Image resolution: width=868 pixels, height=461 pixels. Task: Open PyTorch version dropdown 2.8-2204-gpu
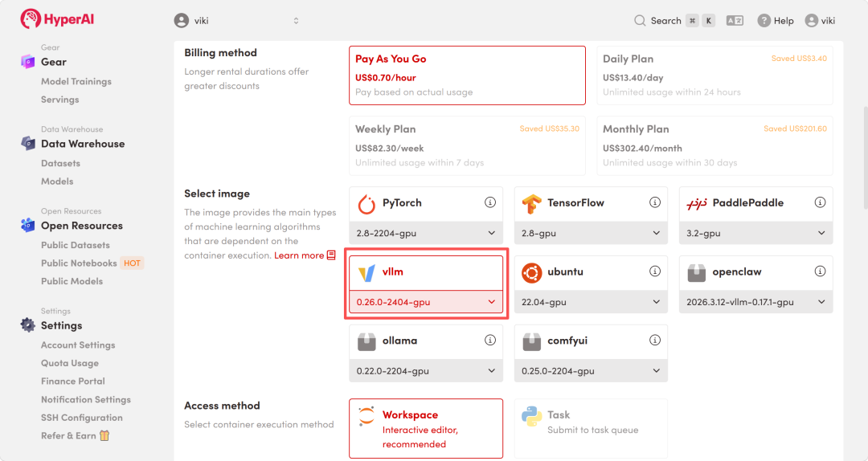coord(426,233)
